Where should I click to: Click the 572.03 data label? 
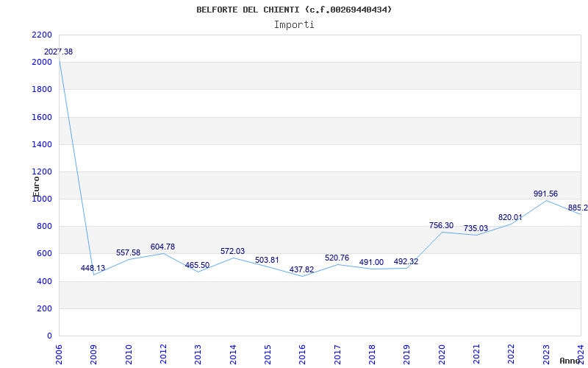point(232,251)
